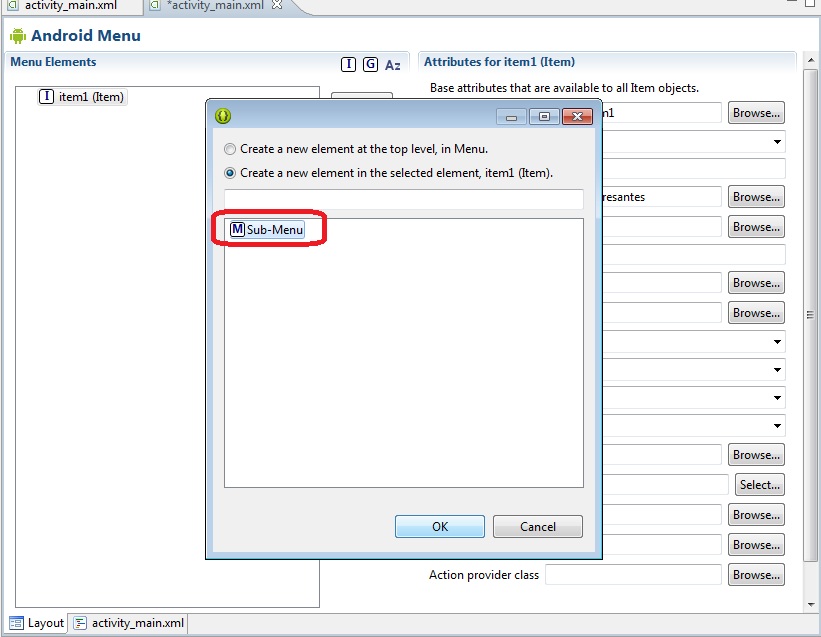821x637 pixels.
Task: Click Browse next to the first attribute field
Action: (x=756, y=113)
